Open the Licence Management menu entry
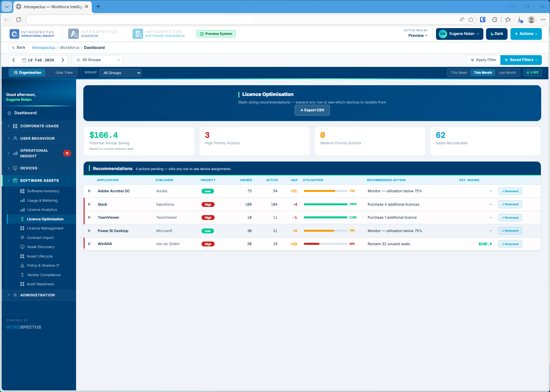 (x=45, y=228)
